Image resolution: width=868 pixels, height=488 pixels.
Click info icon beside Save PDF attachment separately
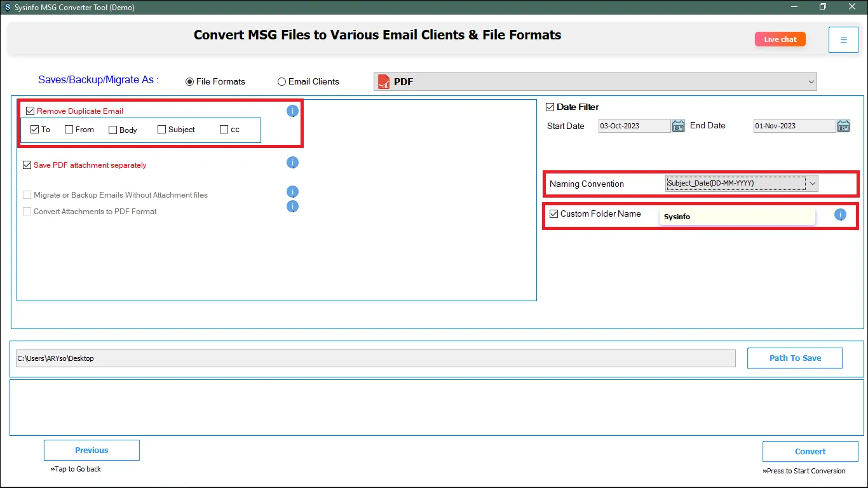292,163
